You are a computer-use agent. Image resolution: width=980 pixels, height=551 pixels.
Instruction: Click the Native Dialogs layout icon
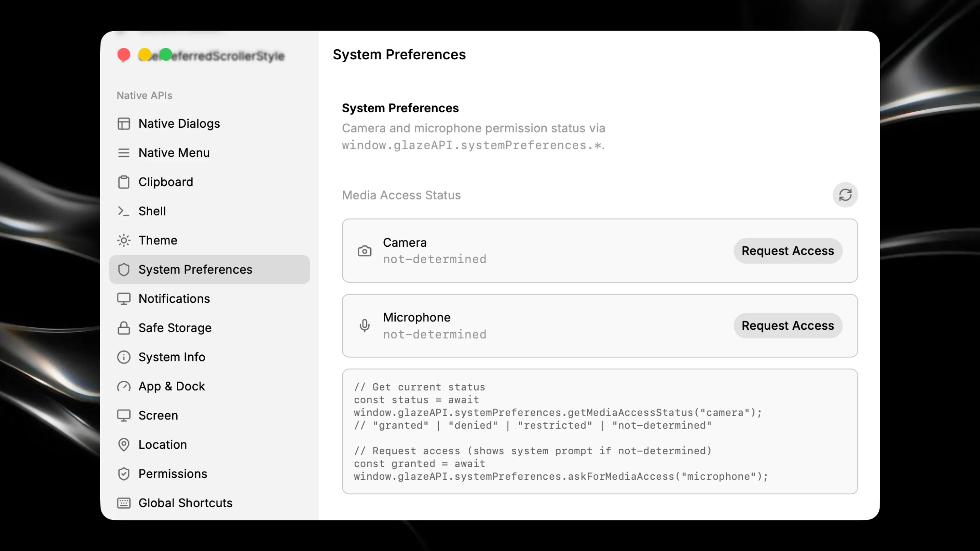click(124, 124)
